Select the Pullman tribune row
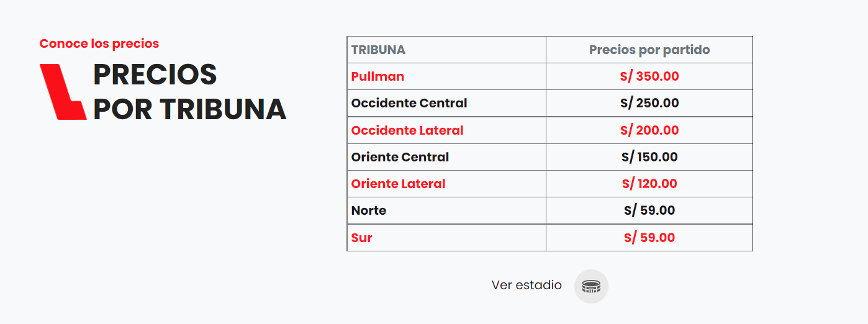This screenshot has width=868, height=324. 377,76
